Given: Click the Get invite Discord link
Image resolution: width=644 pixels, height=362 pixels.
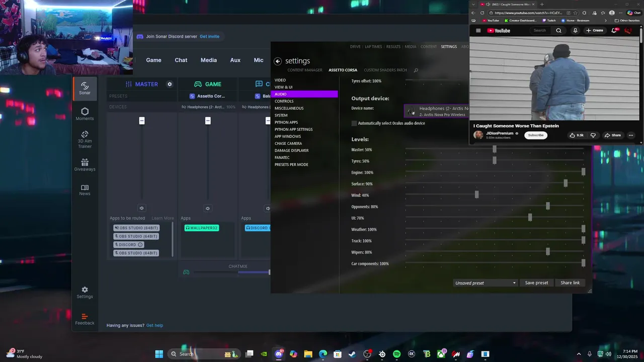Looking at the screenshot, I should coord(209,37).
